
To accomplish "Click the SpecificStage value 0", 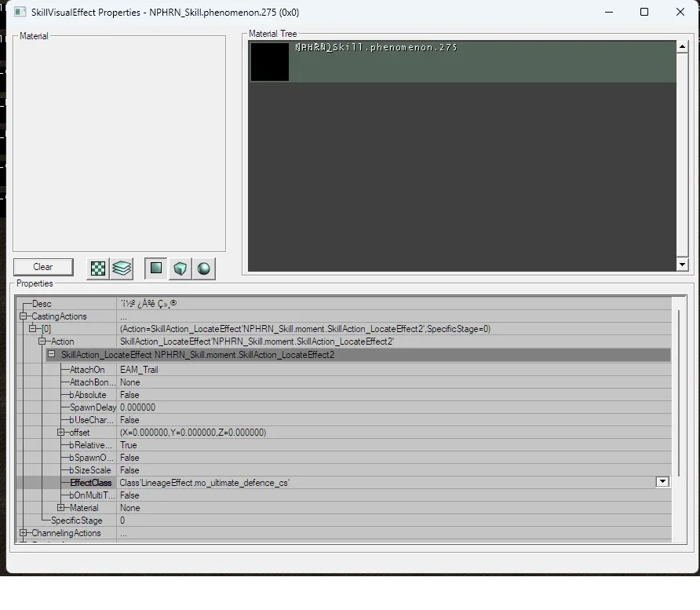I will click(122, 521).
